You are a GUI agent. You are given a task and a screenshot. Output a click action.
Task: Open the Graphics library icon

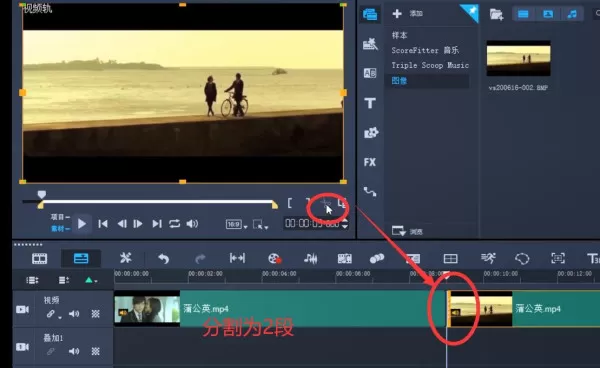[x=370, y=132]
